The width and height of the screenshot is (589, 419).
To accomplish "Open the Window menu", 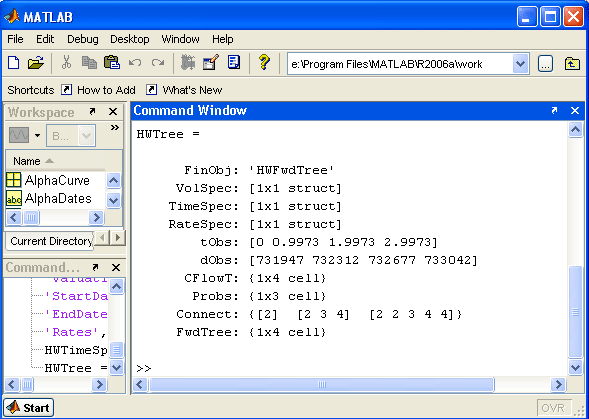I will tap(180, 39).
